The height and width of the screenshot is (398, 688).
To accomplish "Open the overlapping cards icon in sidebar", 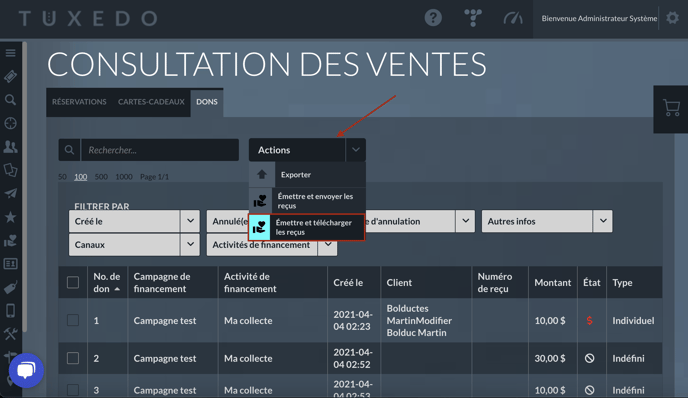I will point(11,170).
